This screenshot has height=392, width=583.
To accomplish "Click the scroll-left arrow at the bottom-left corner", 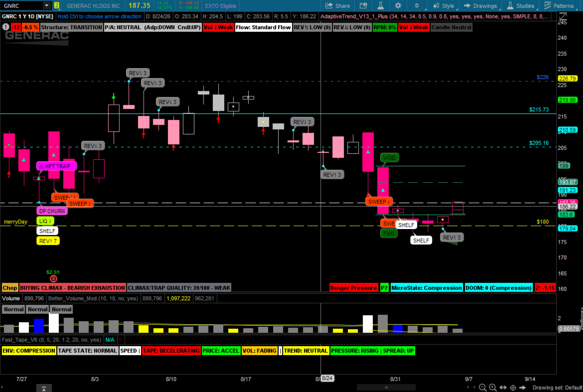I will click(2, 387).
